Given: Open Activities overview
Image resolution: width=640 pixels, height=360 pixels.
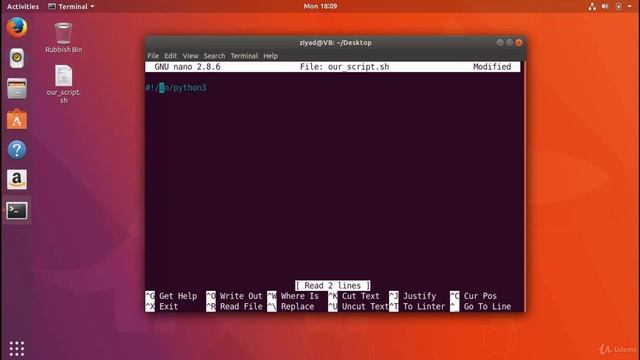Looking at the screenshot, I should tap(23, 7).
